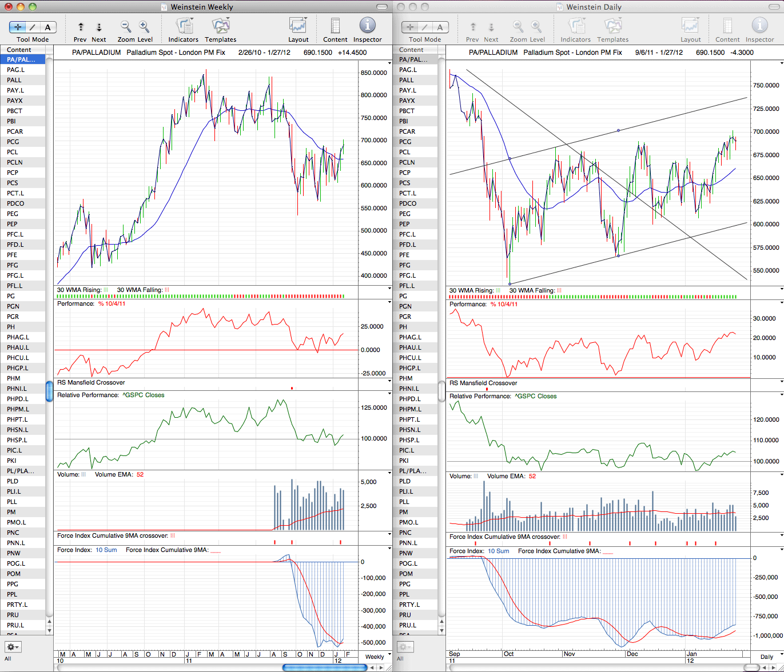Select PAG.L in Weekly symbol list
Viewport: 784px width, 672px height.
click(x=22, y=70)
